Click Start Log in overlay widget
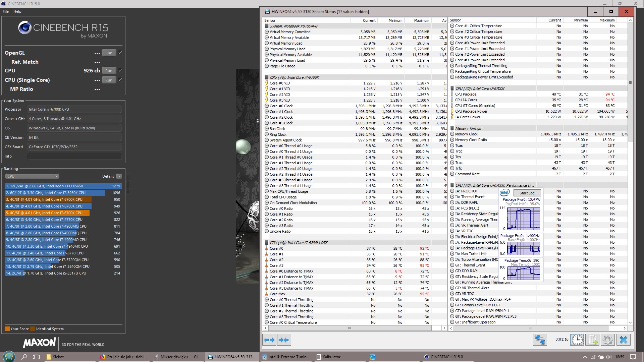The image size is (644, 362). [527, 193]
